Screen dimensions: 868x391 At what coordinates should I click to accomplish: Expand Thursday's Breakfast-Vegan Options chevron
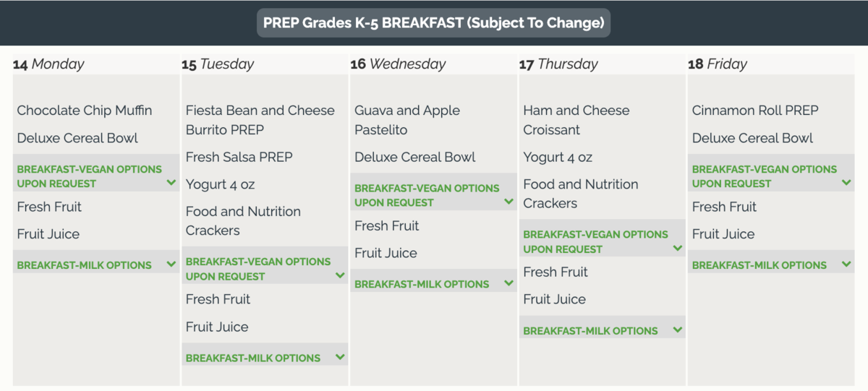[678, 248]
